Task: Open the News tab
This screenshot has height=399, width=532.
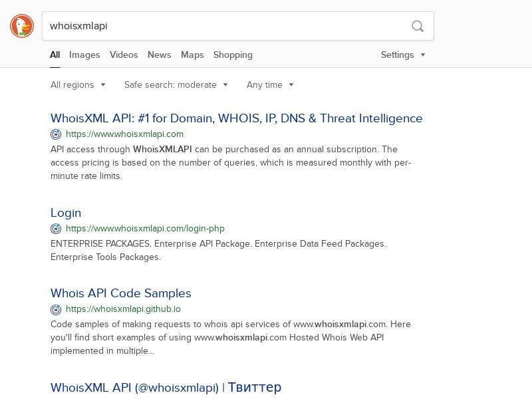Action: point(160,55)
